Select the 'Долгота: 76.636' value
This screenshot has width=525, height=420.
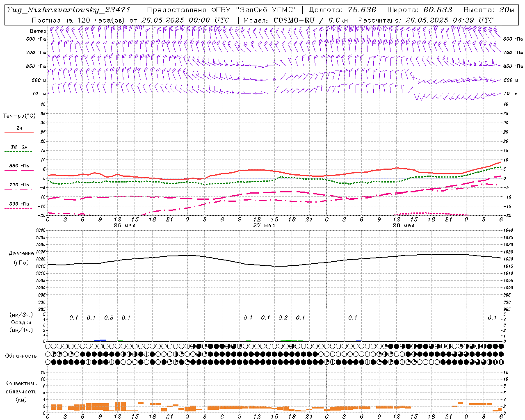point(342,10)
